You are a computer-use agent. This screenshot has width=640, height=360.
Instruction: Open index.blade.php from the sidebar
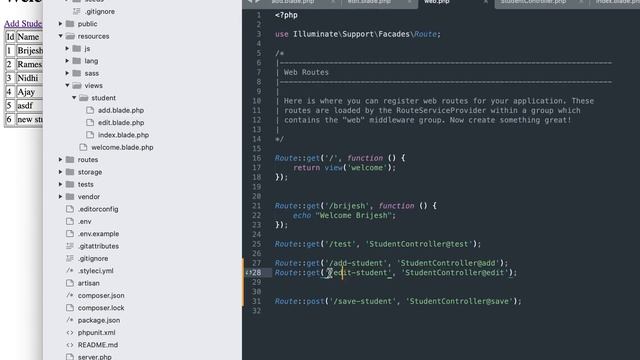point(123,135)
